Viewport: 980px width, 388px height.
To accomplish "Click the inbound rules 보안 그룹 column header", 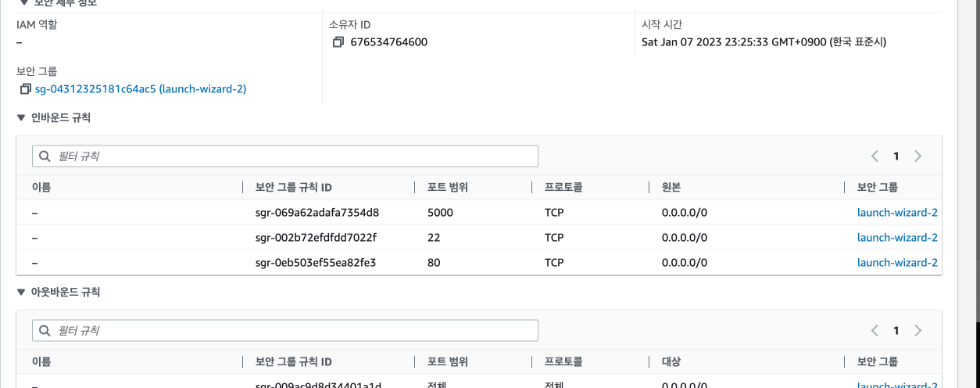I will [878, 188].
